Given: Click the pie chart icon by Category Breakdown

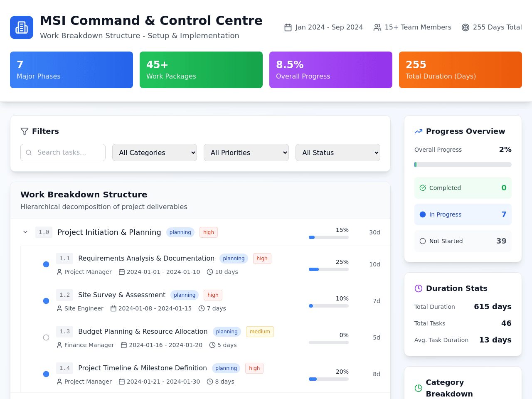Looking at the screenshot, I should 419,388.
